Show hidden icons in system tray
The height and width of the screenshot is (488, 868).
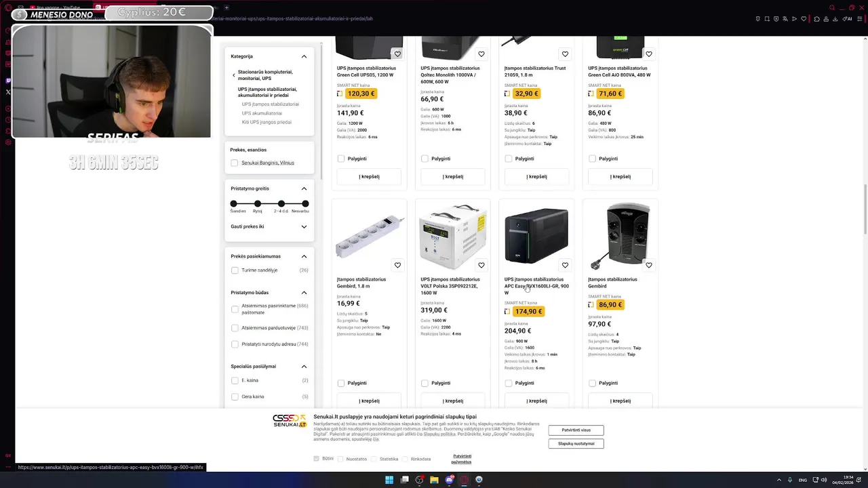tap(779, 480)
